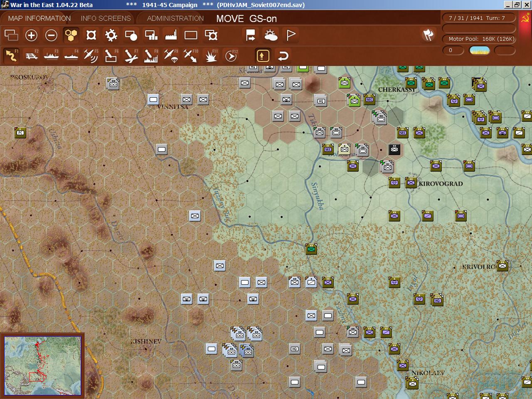Click the highlighted up-arrow box icon
This screenshot has width=532, height=399.
pyautogui.click(x=263, y=55)
